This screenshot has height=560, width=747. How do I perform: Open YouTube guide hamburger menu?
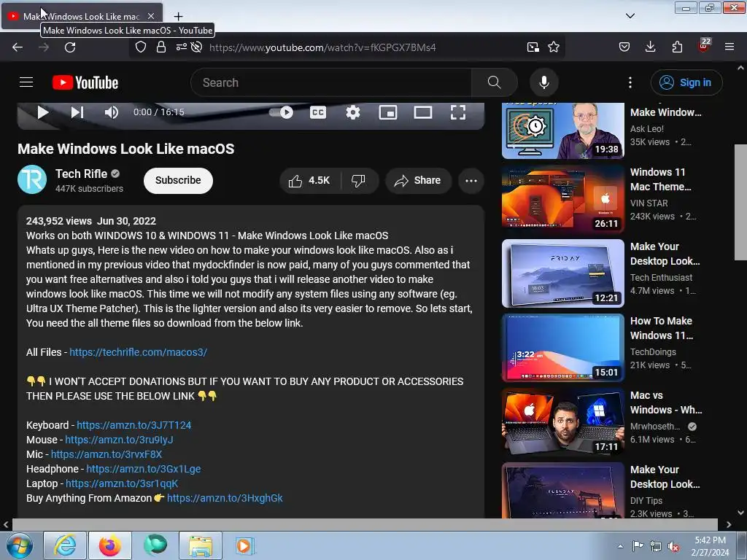26,82
